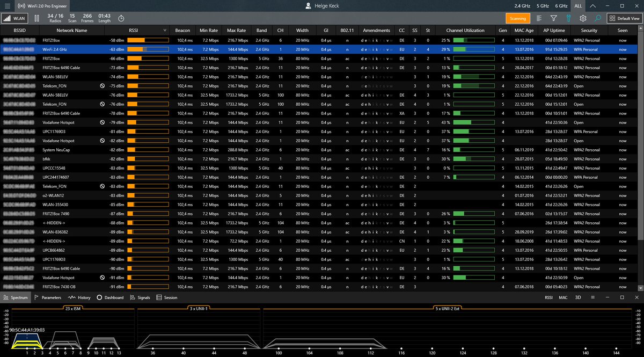
Task: Click the 90:5C:44:A1:39:03 spectrum label
Action: (x=27, y=330)
